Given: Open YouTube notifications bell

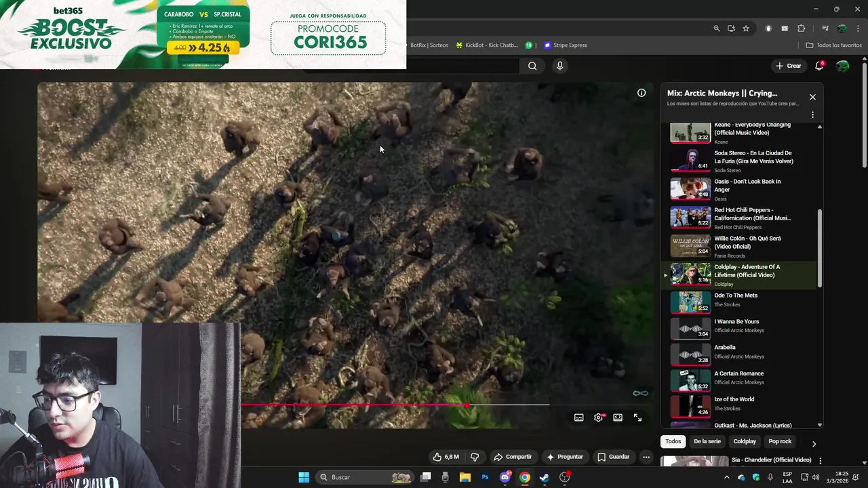Looking at the screenshot, I should point(819,66).
